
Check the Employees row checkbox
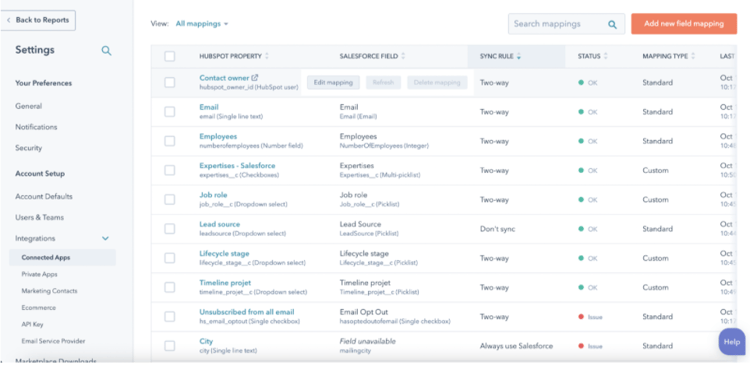(170, 141)
